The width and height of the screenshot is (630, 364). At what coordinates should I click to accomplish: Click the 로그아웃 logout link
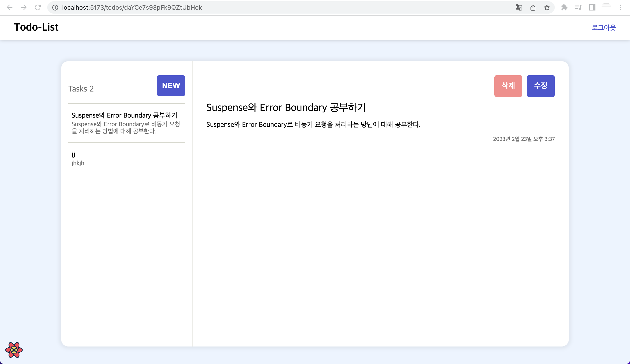coord(604,27)
